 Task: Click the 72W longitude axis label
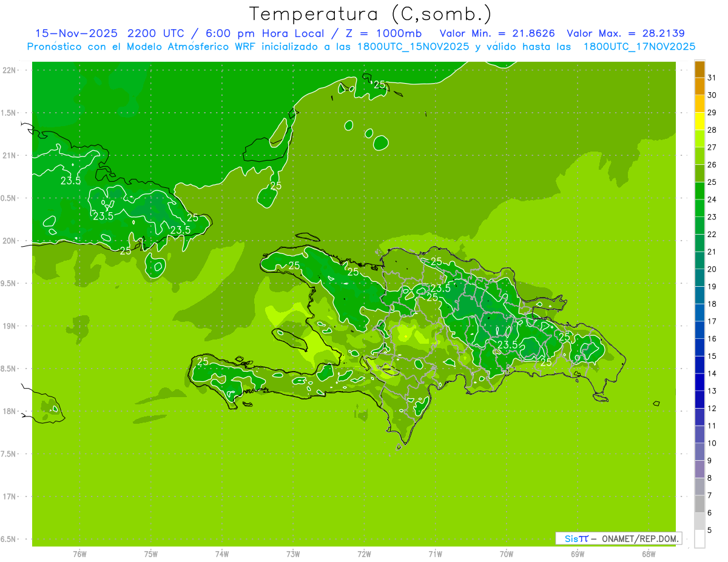coord(364,554)
